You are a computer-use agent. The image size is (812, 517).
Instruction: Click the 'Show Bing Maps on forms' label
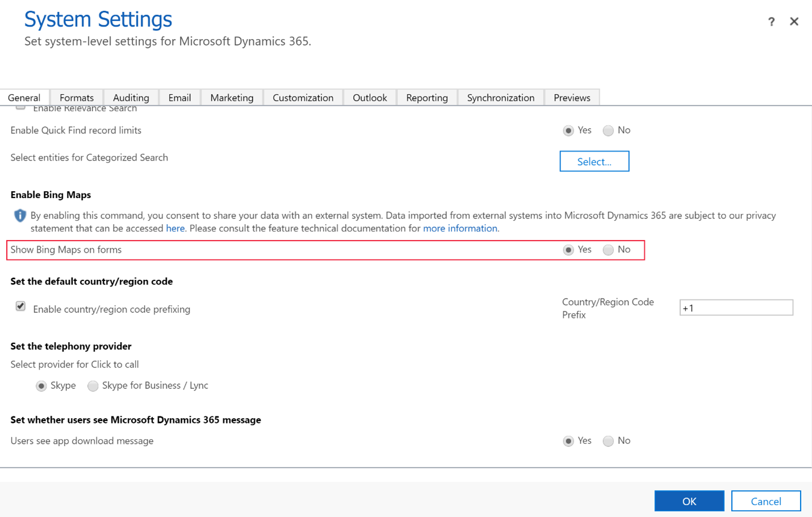click(x=66, y=250)
